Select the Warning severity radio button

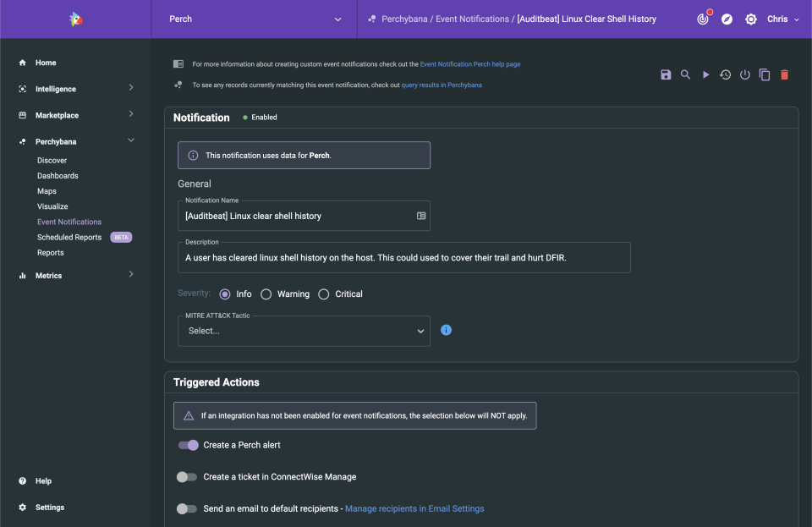266,294
